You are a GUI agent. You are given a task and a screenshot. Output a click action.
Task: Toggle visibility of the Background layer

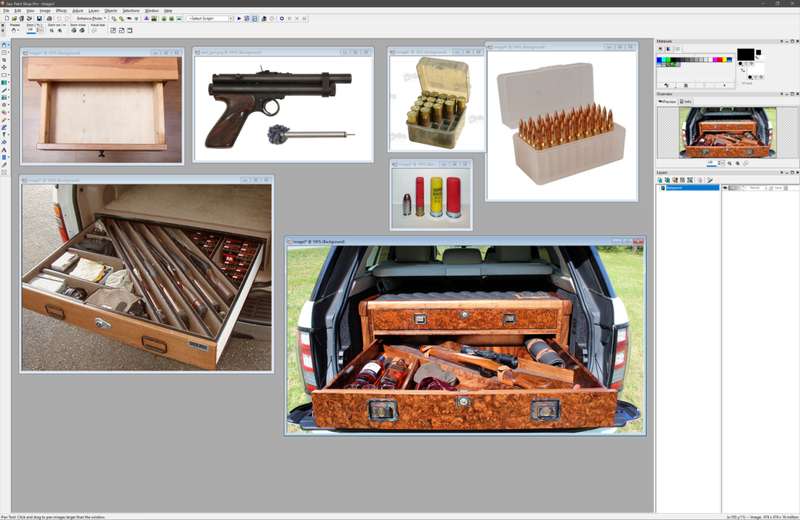pyautogui.click(x=726, y=187)
